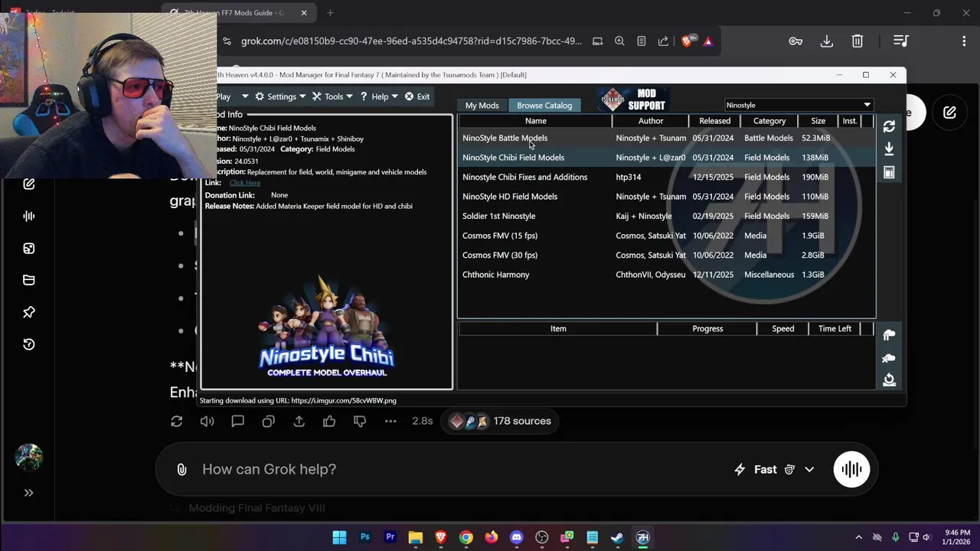Open the reply comment icon in Grok
The width and height of the screenshot is (980, 551).
[238, 421]
